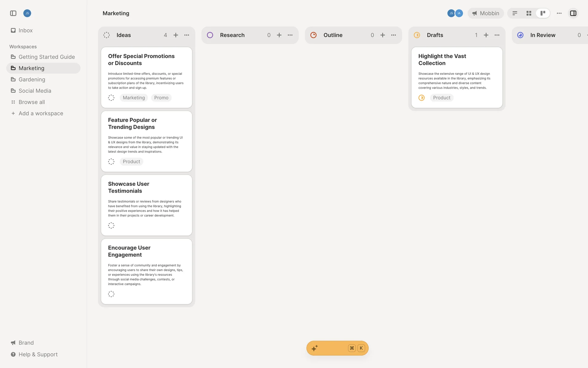Open the header three-dots options menu
The image size is (588, 368).
(x=559, y=13)
